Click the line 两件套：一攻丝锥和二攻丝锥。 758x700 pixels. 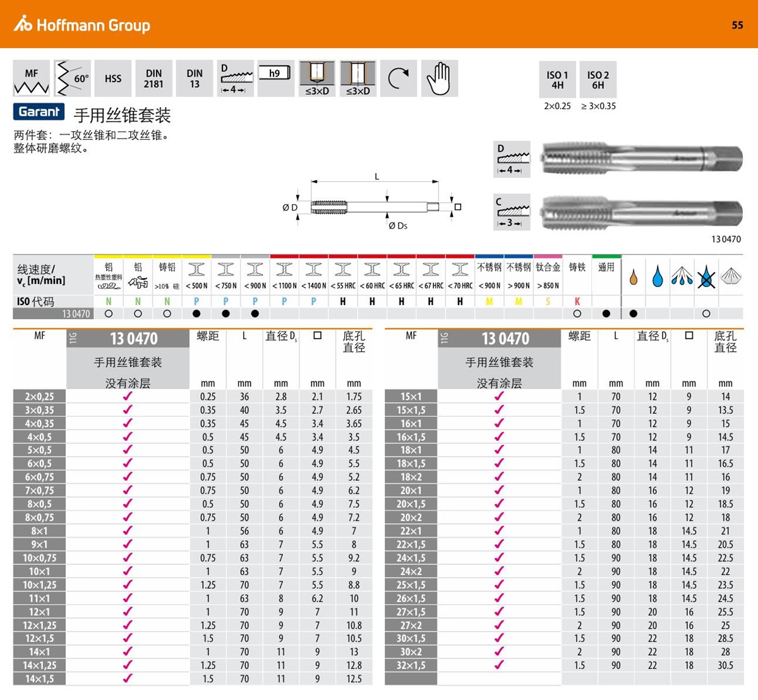click(93, 135)
